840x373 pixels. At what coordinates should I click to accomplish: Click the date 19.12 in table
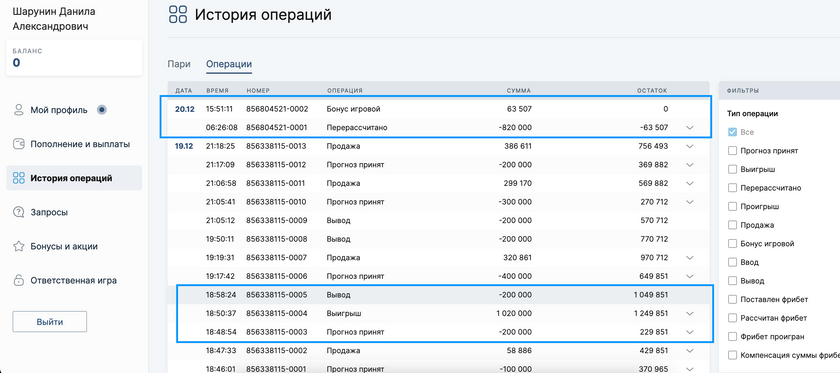coord(184,146)
